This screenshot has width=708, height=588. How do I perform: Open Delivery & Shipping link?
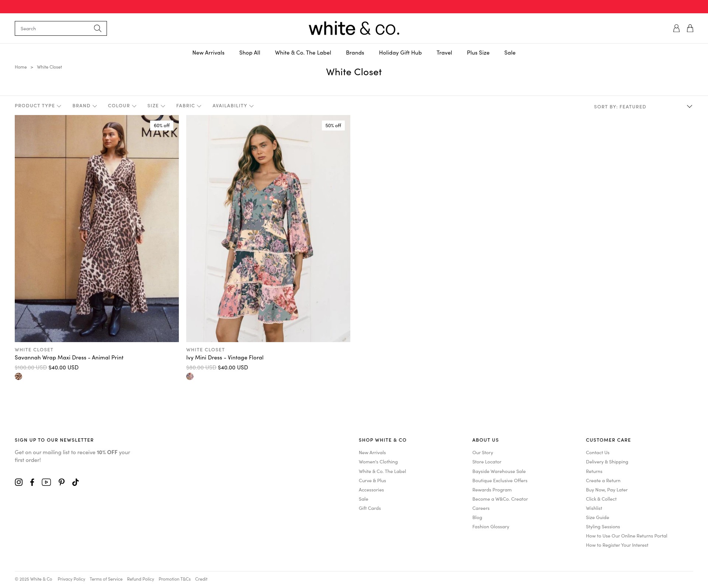click(607, 462)
